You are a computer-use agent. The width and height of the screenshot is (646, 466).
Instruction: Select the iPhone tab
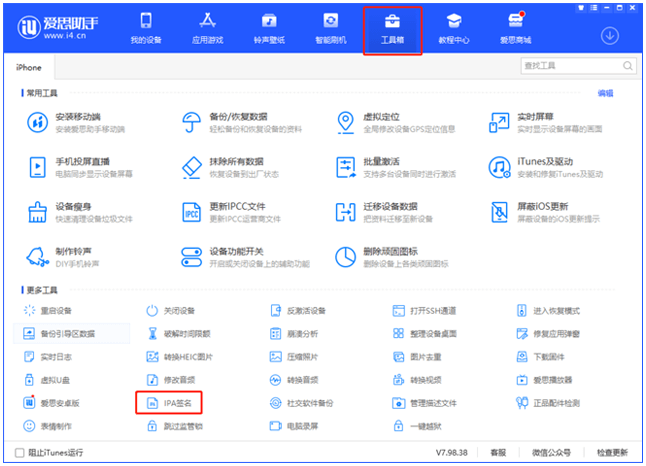29,65
